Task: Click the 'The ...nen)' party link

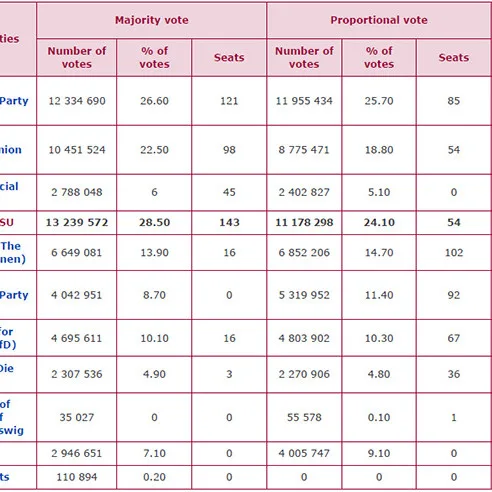Action: 11,252
